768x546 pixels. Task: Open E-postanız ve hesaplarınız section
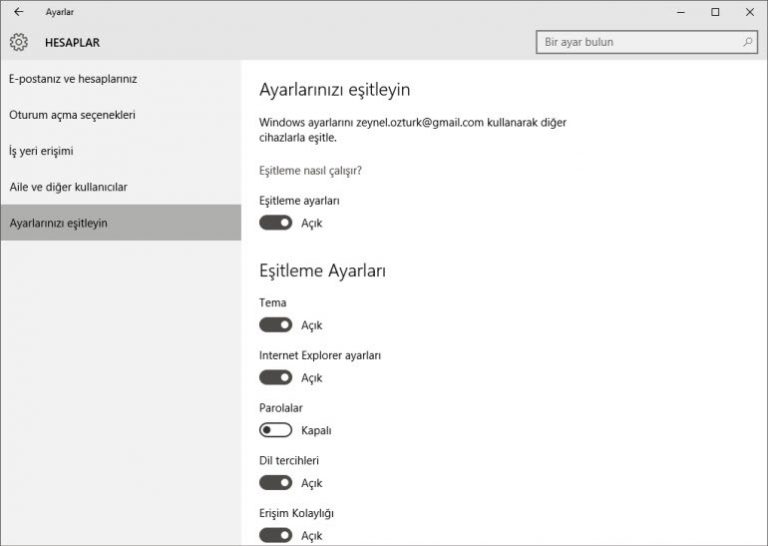coord(73,79)
